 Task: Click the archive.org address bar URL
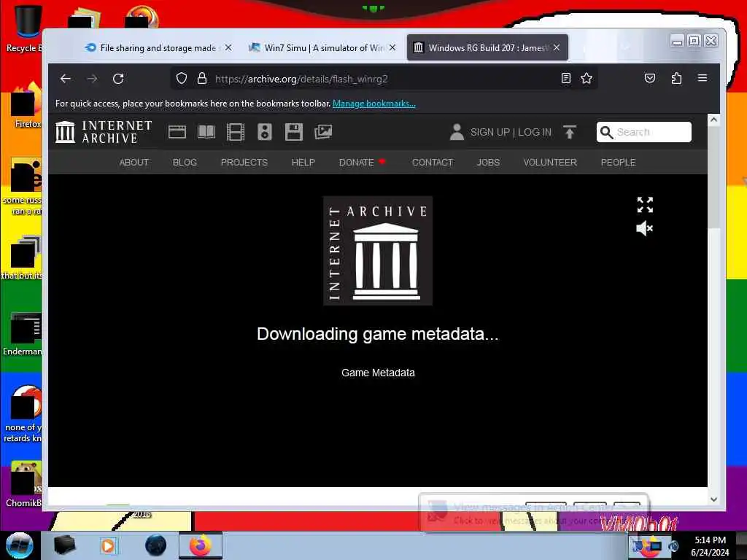pyautogui.click(x=301, y=79)
